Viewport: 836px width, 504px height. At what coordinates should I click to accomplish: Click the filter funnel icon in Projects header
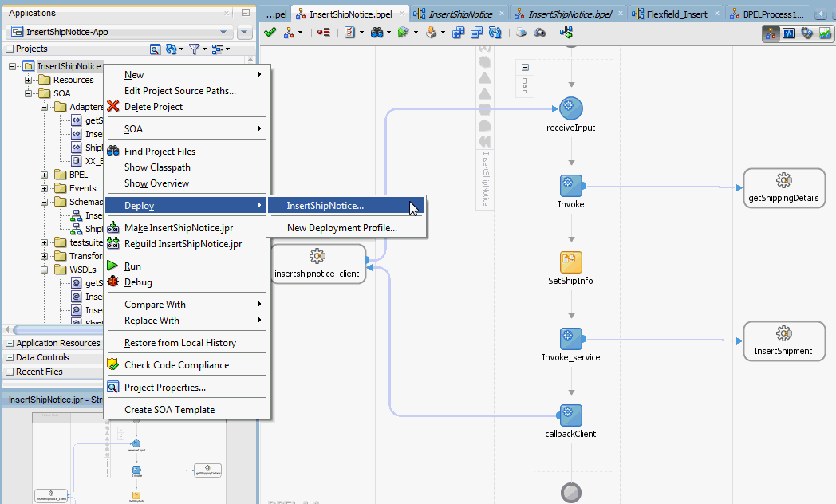click(194, 49)
